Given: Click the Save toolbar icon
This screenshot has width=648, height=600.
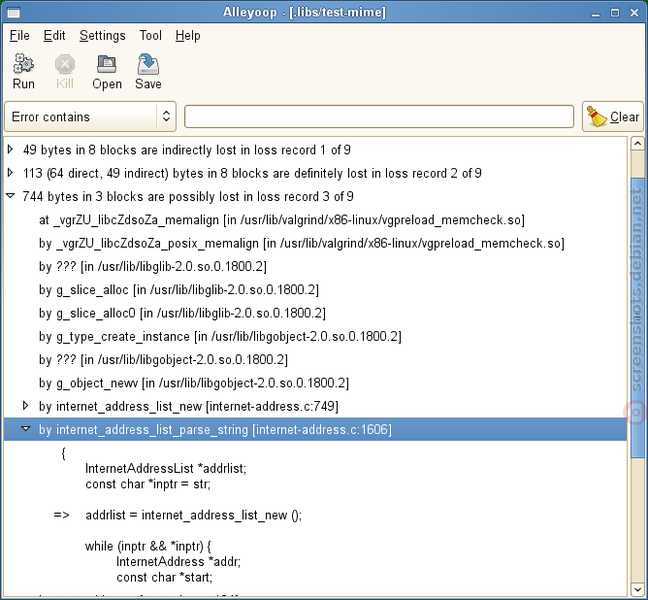Looking at the screenshot, I should [148, 64].
